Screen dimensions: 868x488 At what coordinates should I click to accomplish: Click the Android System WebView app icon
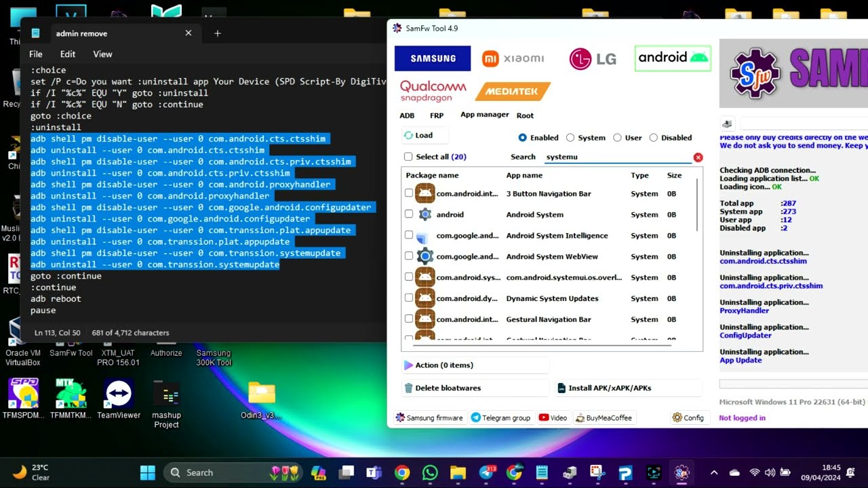tap(425, 256)
